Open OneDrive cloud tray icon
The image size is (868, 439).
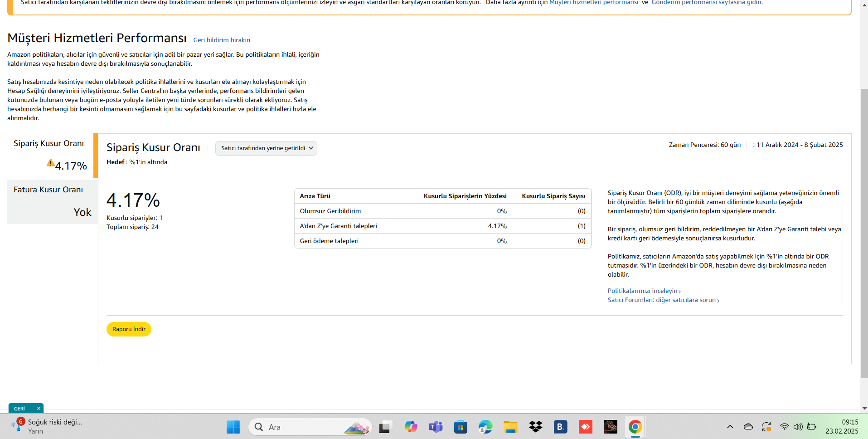(748, 427)
